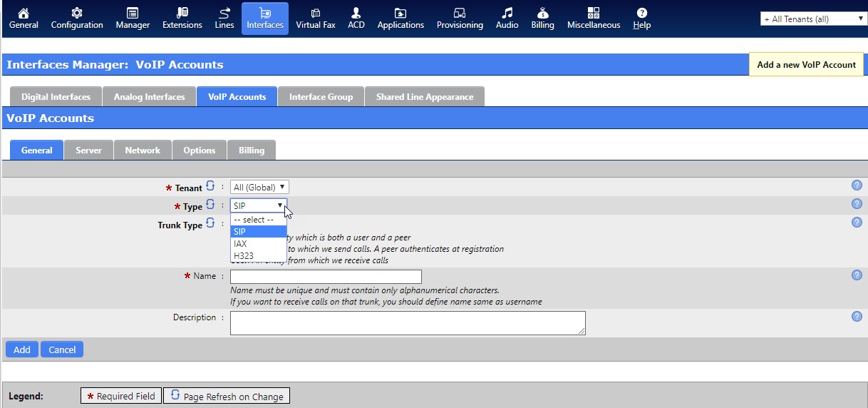Click the ACD icon in navigation

tap(356, 13)
